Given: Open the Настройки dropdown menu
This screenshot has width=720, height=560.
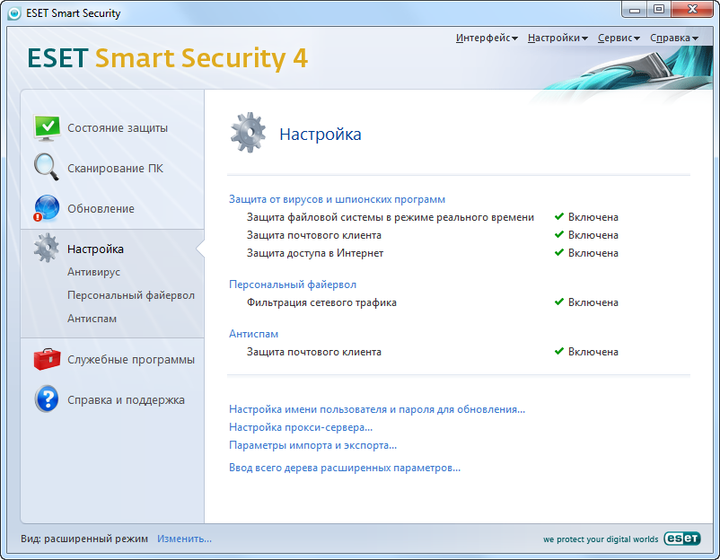Looking at the screenshot, I should (x=557, y=38).
